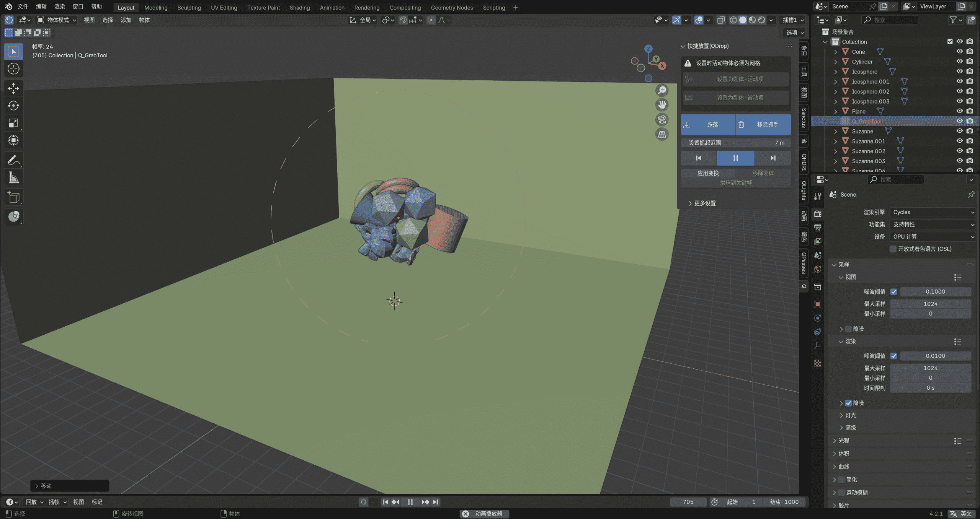Image resolution: width=980 pixels, height=519 pixels.
Task: Select the Add Cube tool
Action: [x=13, y=197]
